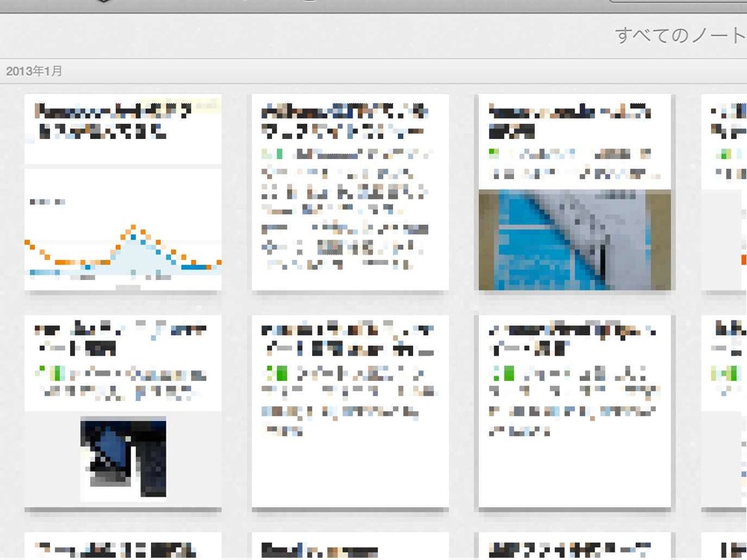Open the top-row text-only note card
747x560 pixels.
350,192
